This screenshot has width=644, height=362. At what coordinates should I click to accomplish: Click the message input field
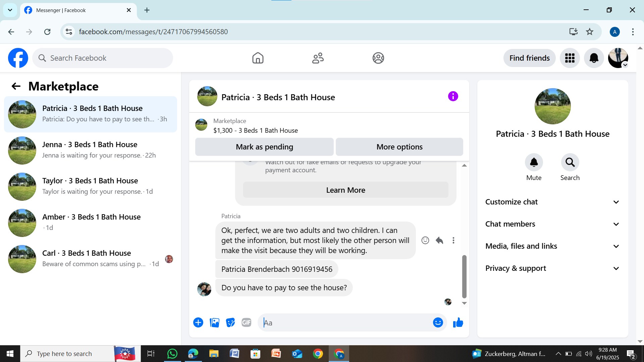(345, 323)
